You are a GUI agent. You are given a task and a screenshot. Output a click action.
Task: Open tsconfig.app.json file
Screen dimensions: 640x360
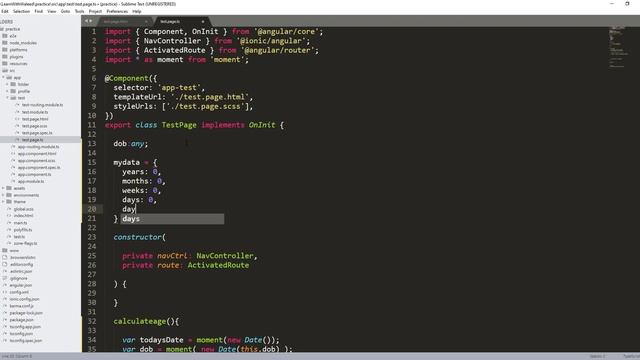(x=25, y=327)
